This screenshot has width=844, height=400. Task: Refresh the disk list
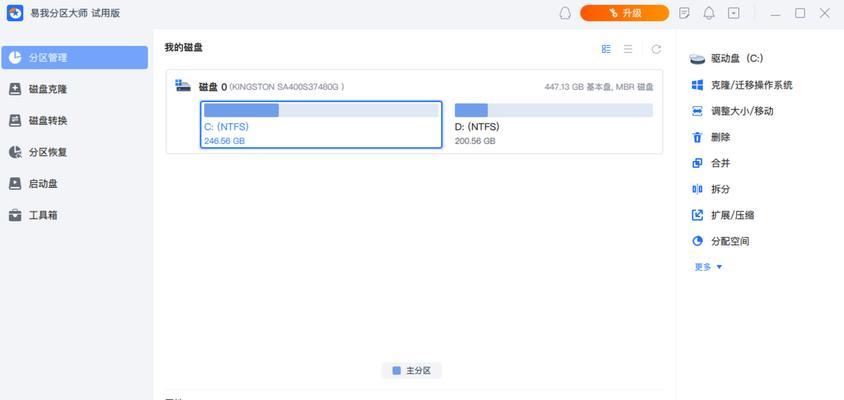point(656,49)
